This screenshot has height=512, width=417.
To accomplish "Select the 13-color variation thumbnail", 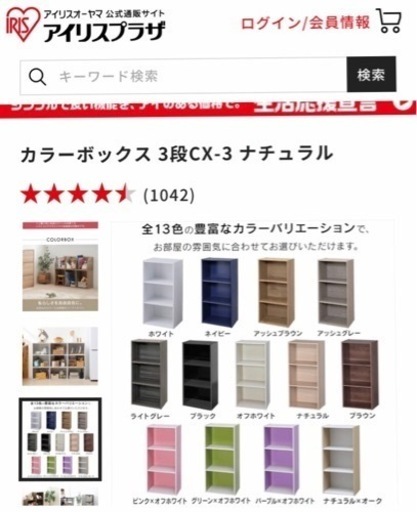I will [x=60, y=439].
